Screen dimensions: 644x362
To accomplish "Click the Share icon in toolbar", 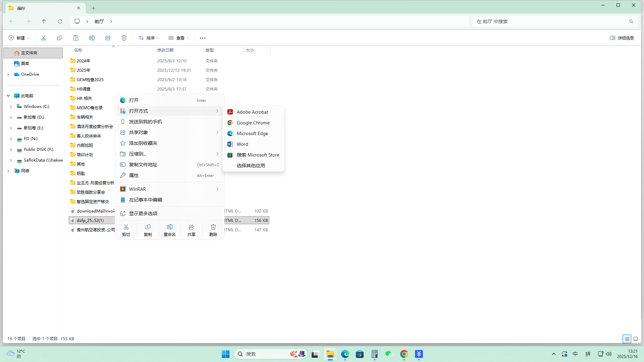I will [108, 38].
